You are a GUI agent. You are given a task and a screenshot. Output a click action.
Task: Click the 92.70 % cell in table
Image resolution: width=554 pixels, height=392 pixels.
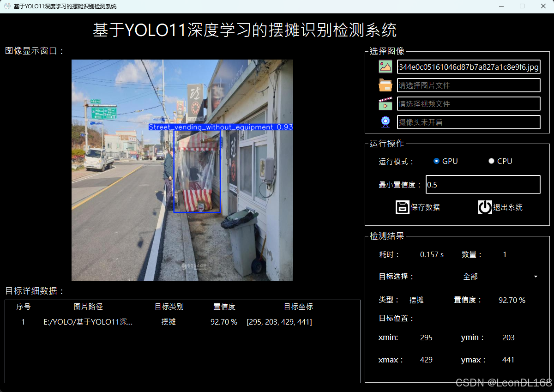click(x=224, y=322)
